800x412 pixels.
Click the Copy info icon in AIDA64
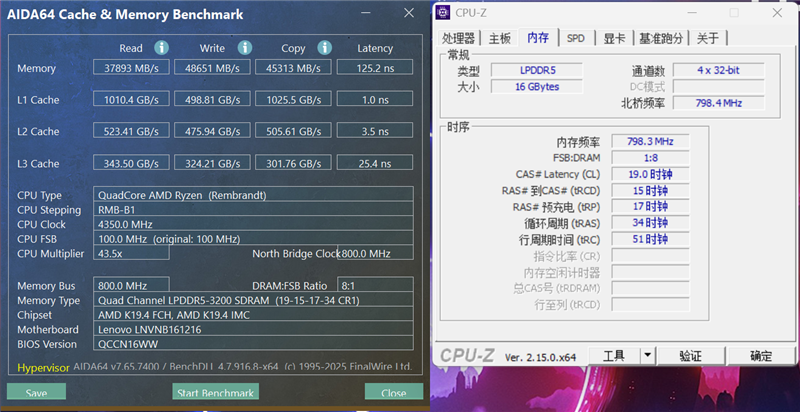[x=324, y=48]
